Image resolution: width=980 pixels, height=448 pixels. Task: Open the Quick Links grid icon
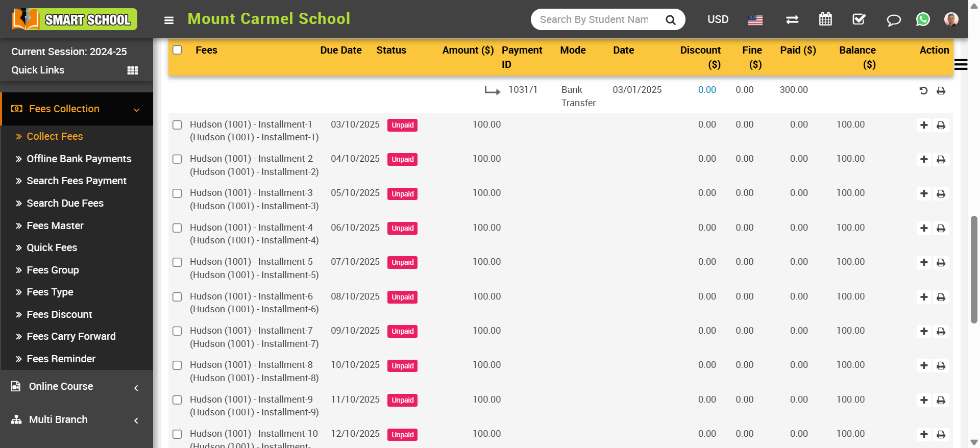coord(133,70)
